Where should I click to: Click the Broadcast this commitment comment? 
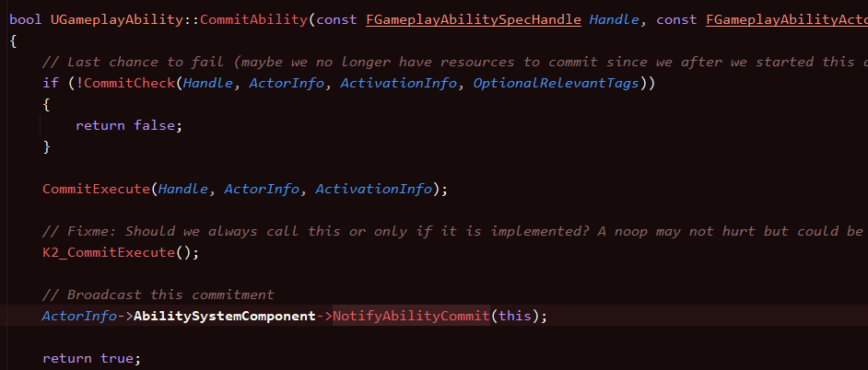(x=158, y=295)
